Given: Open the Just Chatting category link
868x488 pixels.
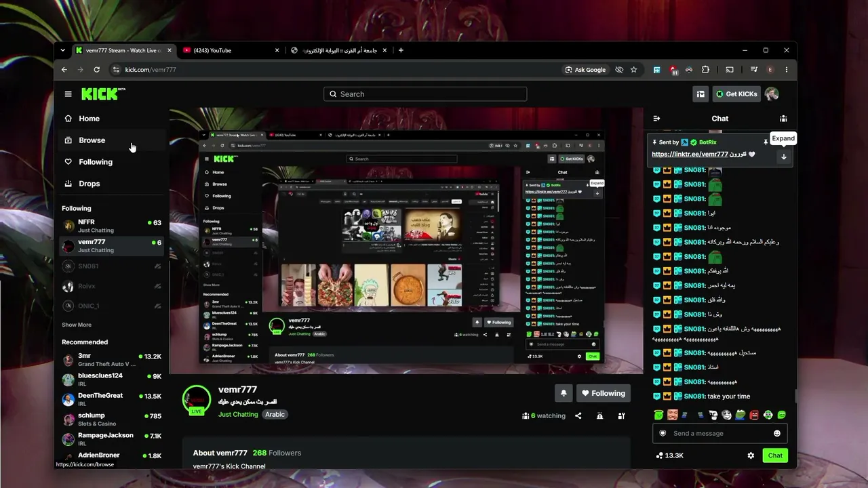Looking at the screenshot, I should tap(238, 414).
